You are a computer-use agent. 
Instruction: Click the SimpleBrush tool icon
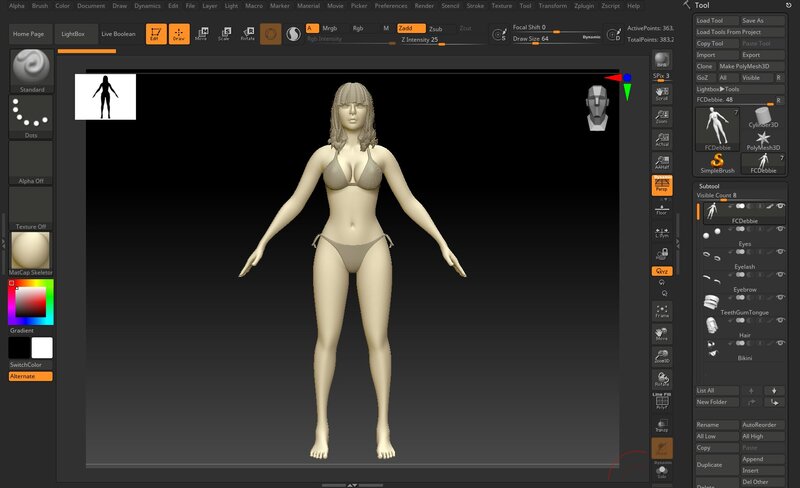click(716, 162)
